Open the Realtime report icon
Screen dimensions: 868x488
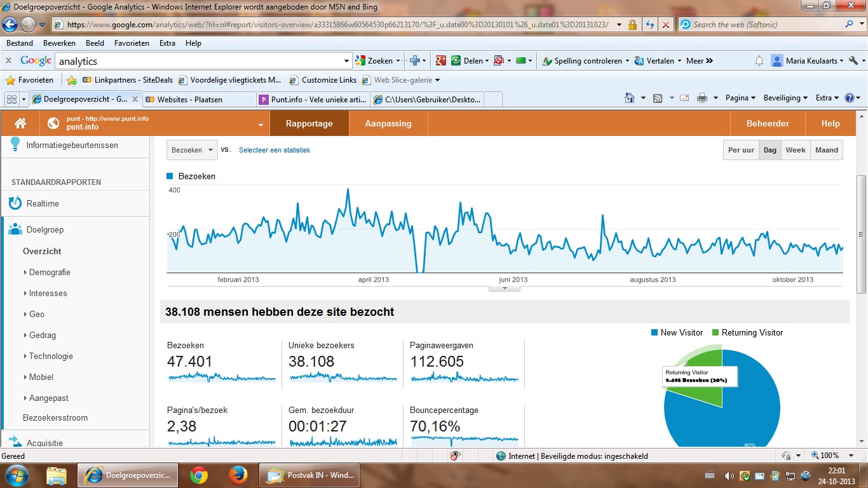click(x=15, y=203)
